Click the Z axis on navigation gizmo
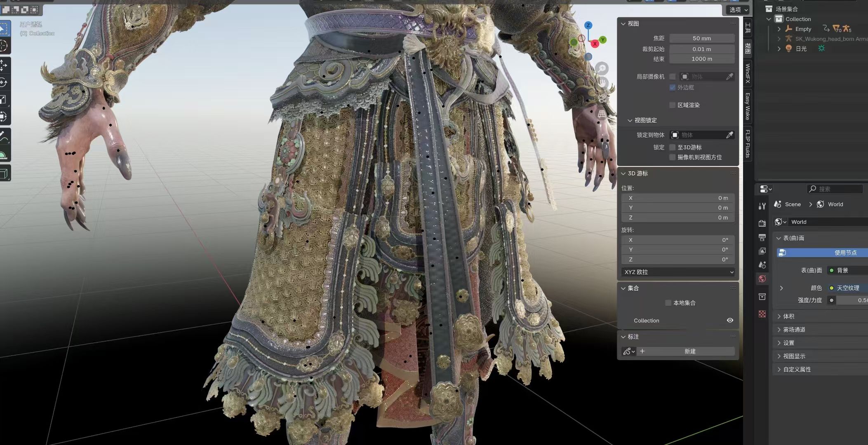This screenshot has width=868, height=445. [x=588, y=25]
